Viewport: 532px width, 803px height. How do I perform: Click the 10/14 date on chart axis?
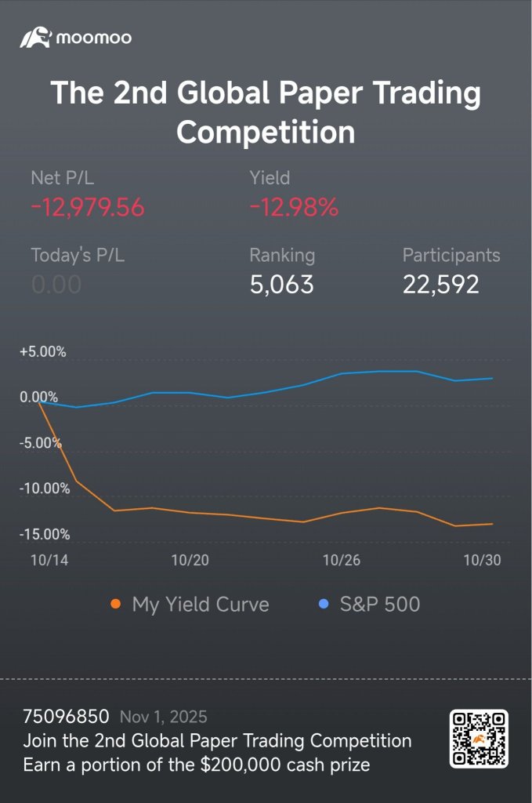[x=49, y=560]
